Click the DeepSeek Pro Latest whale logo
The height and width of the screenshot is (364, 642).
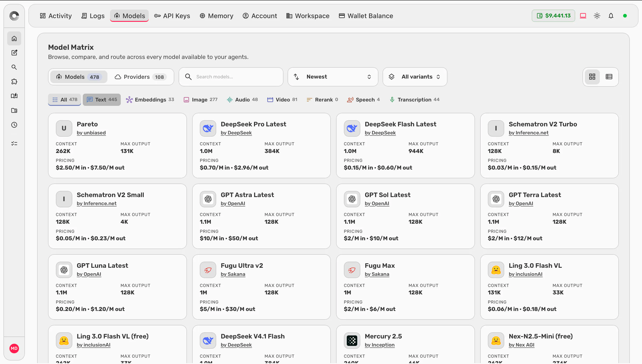pos(208,128)
